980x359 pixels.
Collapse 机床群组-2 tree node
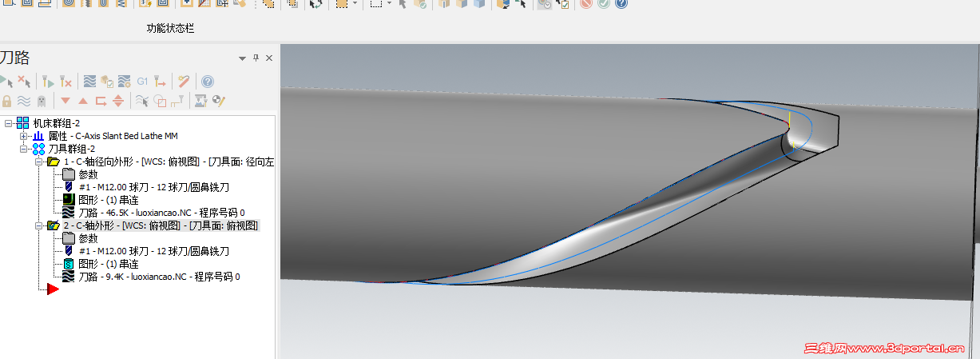tap(8, 124)
